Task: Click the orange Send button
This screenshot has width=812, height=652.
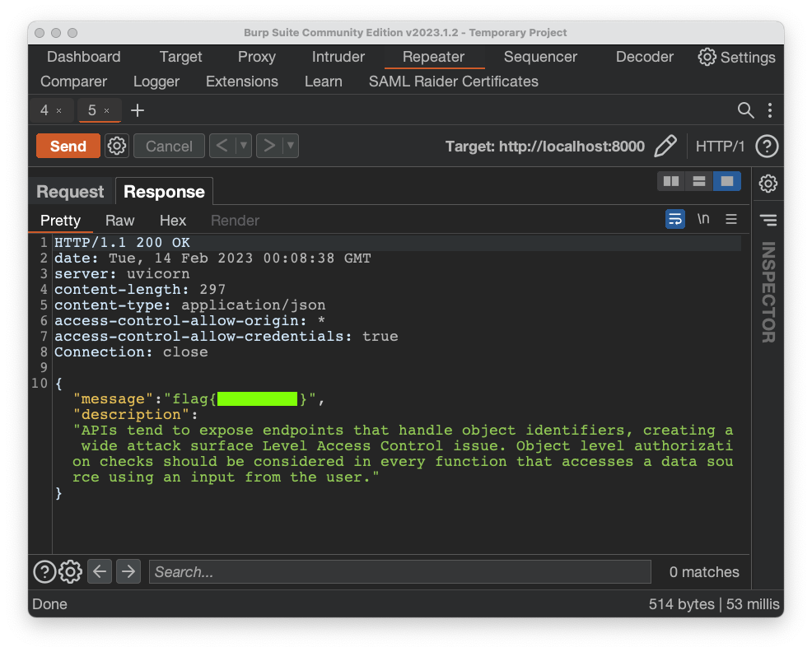Action: click(x=68, y=147)
